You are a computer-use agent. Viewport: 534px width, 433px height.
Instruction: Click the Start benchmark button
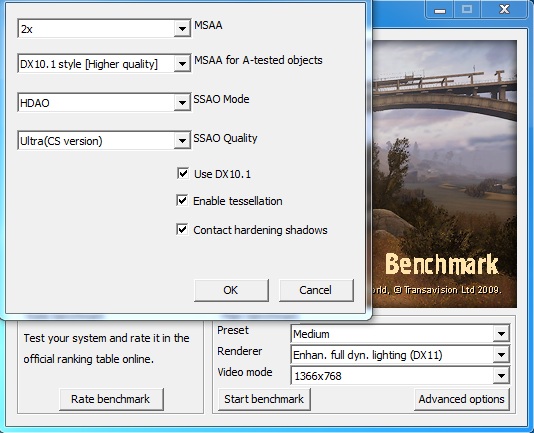tap(264, 399)
